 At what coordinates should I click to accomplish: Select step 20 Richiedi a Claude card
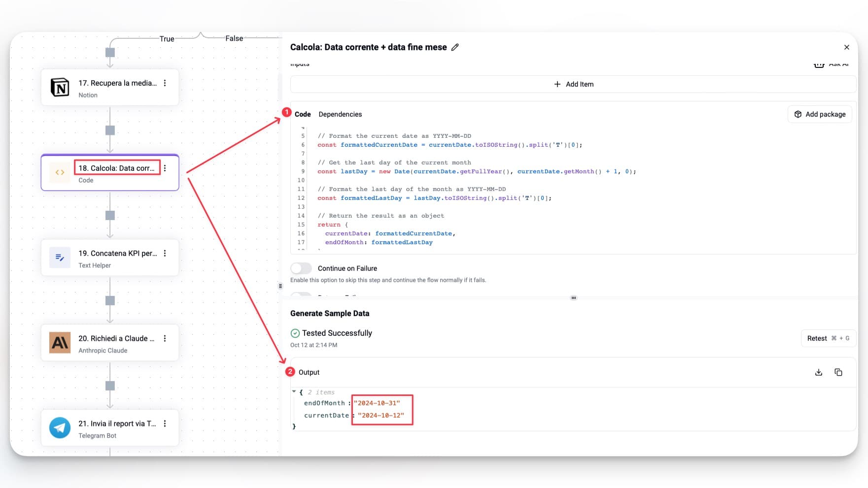tap(110, 343)
